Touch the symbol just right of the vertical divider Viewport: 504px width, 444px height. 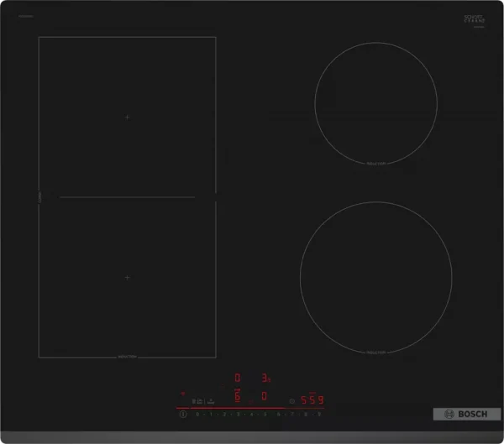pos(211,401)
